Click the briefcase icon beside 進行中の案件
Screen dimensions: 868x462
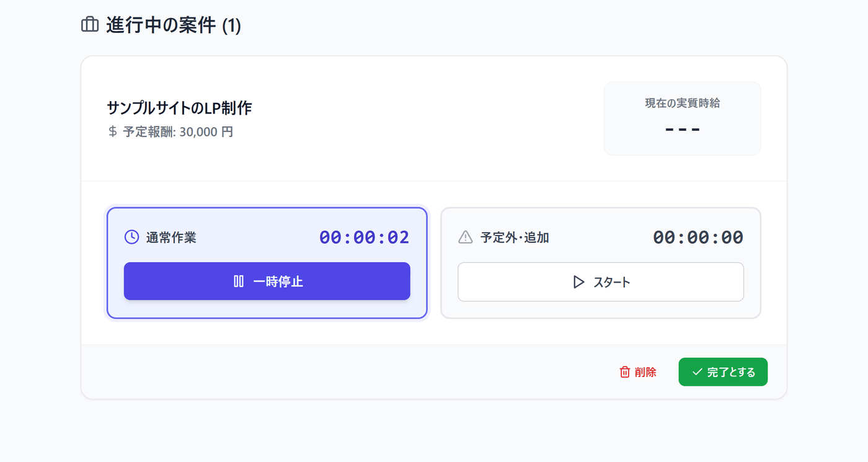point(90,25)
